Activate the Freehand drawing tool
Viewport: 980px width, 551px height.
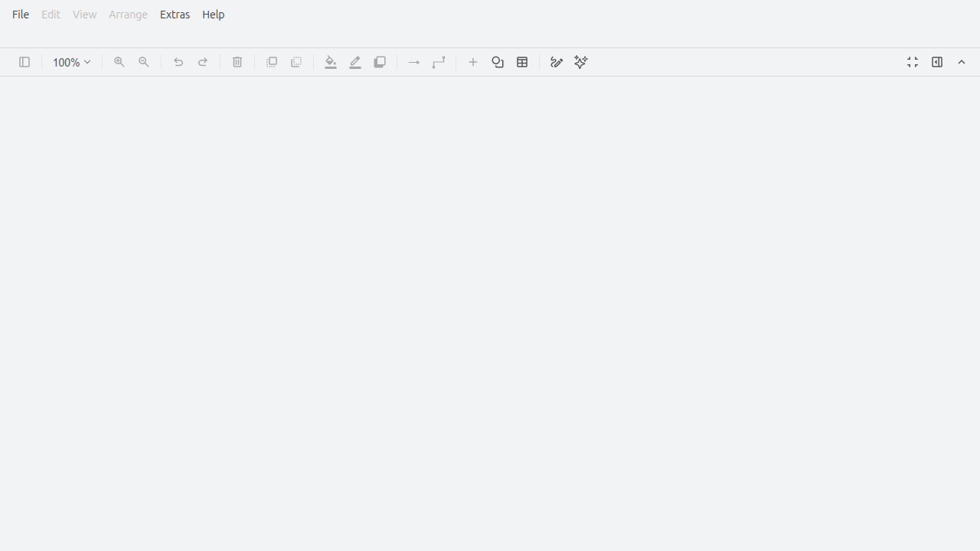557,62
